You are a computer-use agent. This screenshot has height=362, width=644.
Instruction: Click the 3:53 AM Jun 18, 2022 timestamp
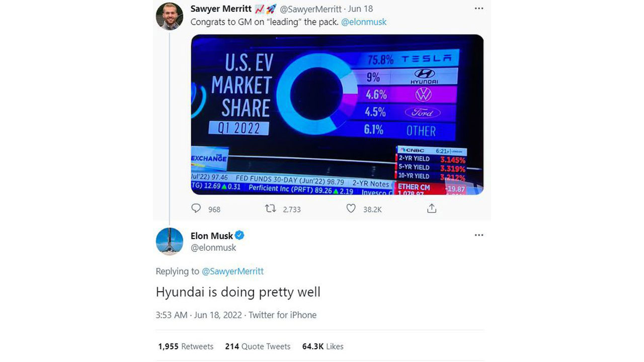[200, 315]
